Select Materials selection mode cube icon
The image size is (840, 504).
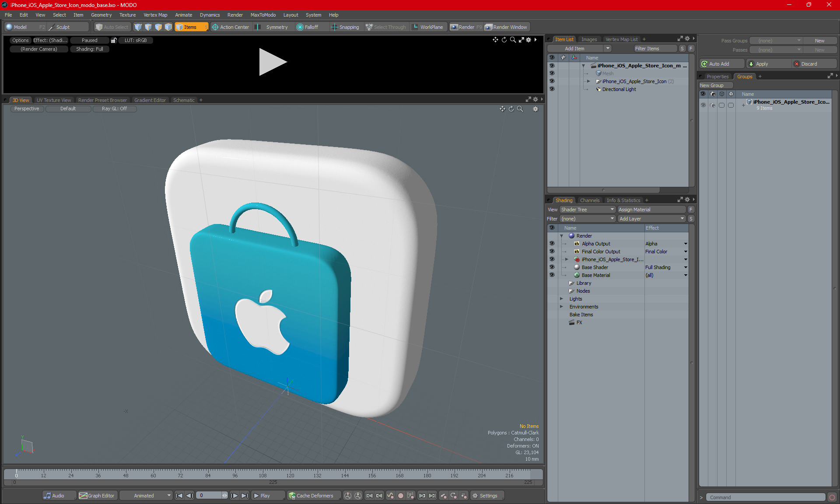[x=168, y=27]
